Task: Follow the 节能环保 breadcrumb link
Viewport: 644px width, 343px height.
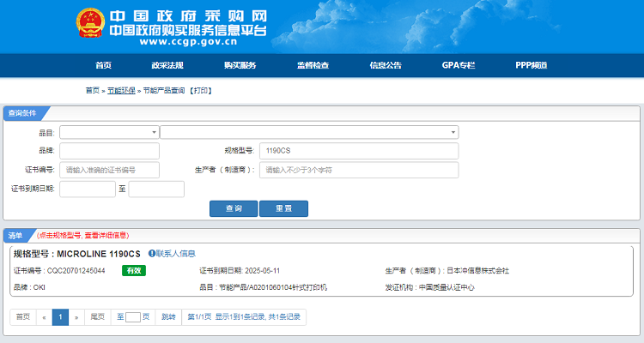Action: pos(121,90)
